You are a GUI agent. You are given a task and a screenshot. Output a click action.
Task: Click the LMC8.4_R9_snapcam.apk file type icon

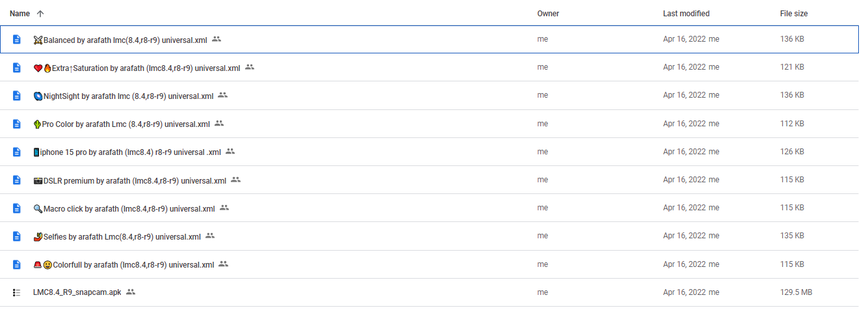(x=17, y=292)
